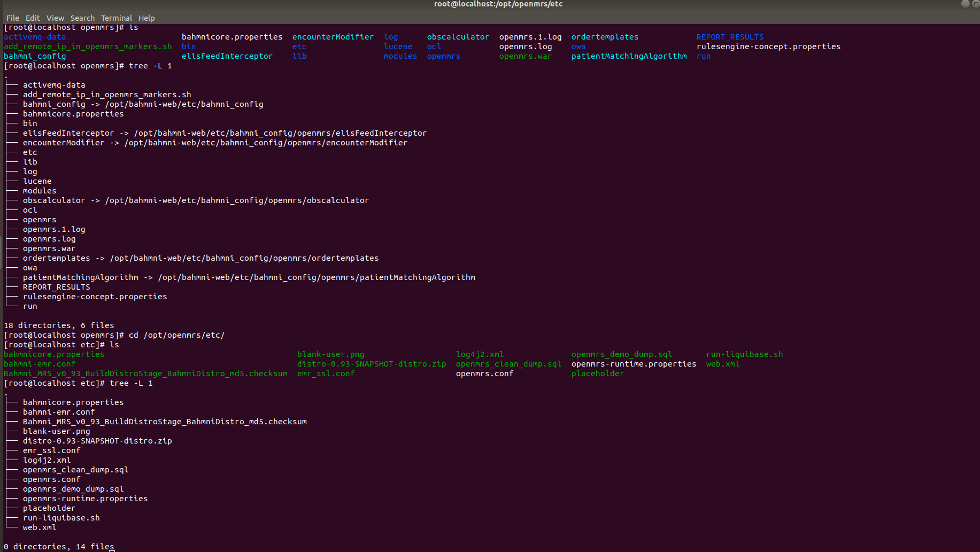The image size is (980, 552).
Task: Click obscalculator in the colored ls listing
Action: click(458, 37)
